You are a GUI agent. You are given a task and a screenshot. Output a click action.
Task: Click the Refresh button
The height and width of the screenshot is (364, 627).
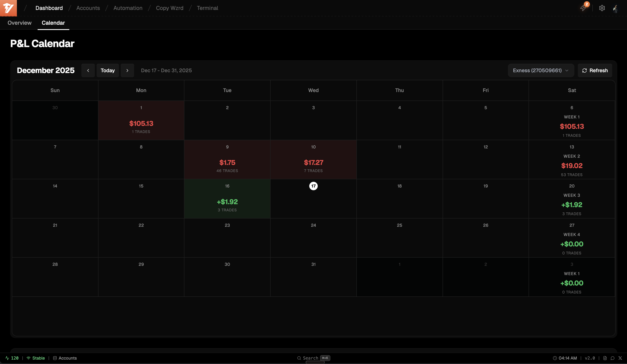tap(595, 70)
